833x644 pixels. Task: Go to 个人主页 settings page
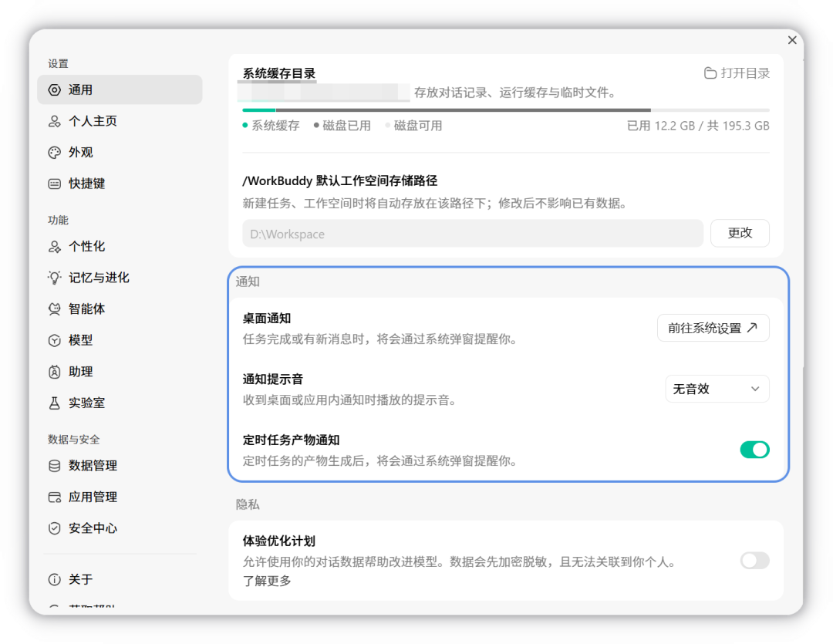[120, 121]
